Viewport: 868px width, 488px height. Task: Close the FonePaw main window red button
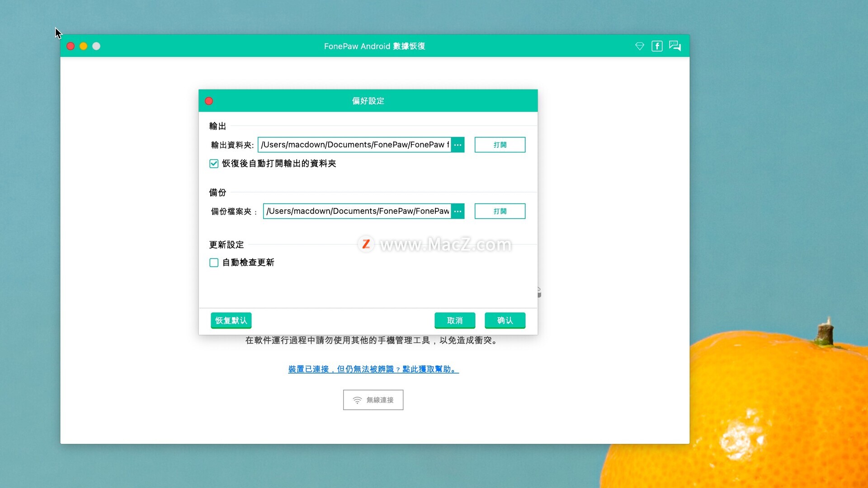click(x=71, y=46)
